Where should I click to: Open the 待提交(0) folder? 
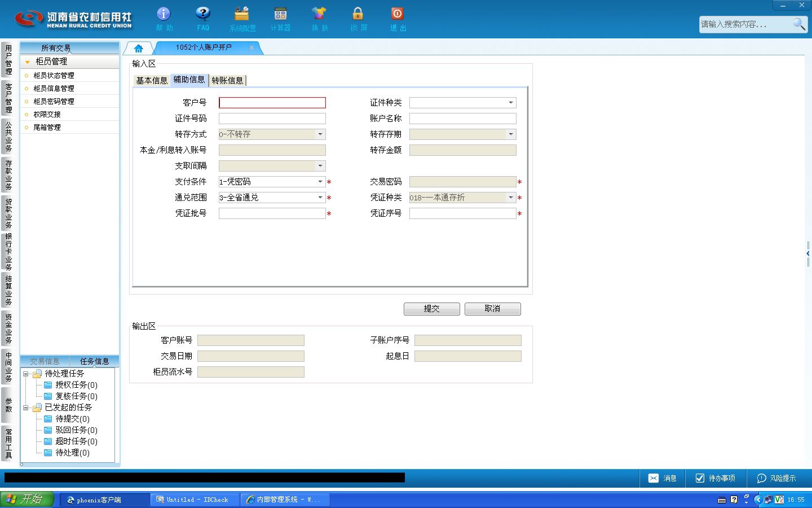67,419
